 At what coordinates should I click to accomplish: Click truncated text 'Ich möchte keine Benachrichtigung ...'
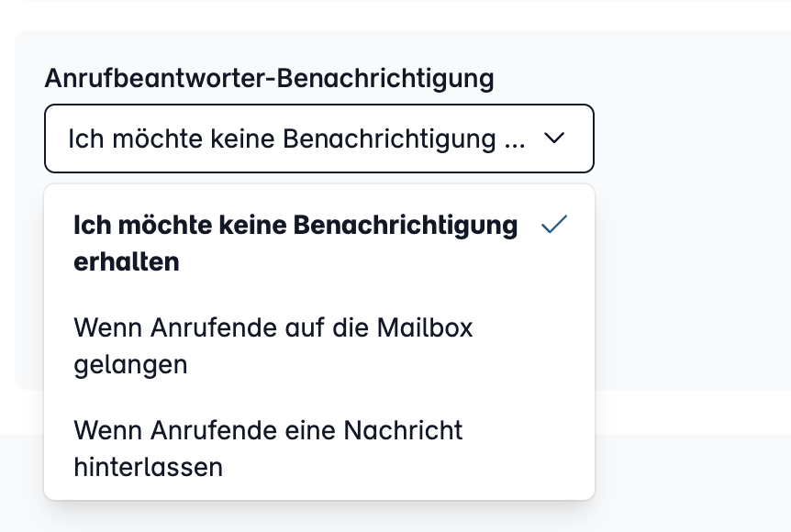tap(296, 139)
